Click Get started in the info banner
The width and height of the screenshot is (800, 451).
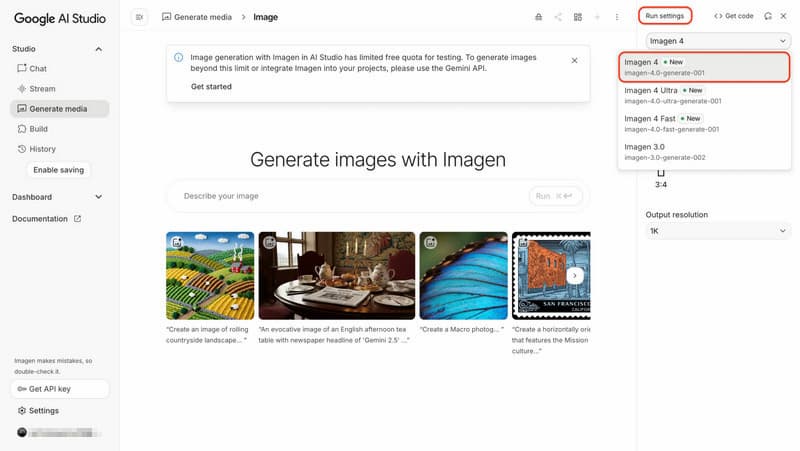coord(211,87)
